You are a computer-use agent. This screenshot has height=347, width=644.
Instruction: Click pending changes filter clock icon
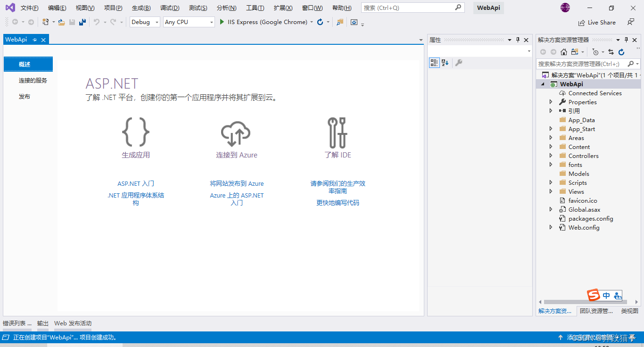click(596, 52)
